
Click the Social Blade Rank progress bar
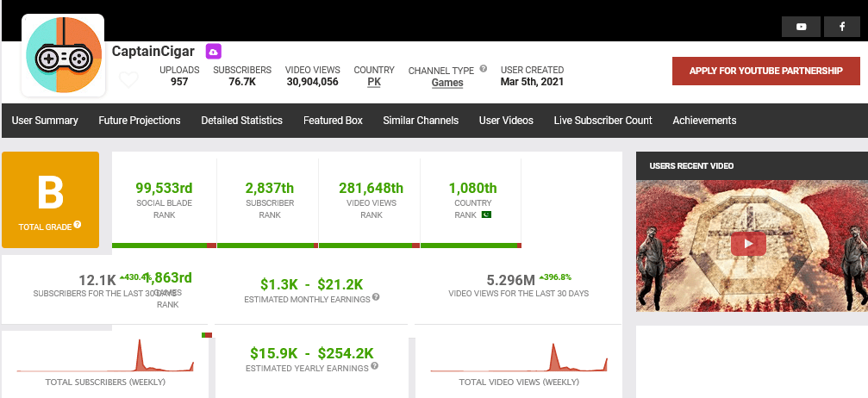(164, 246)
